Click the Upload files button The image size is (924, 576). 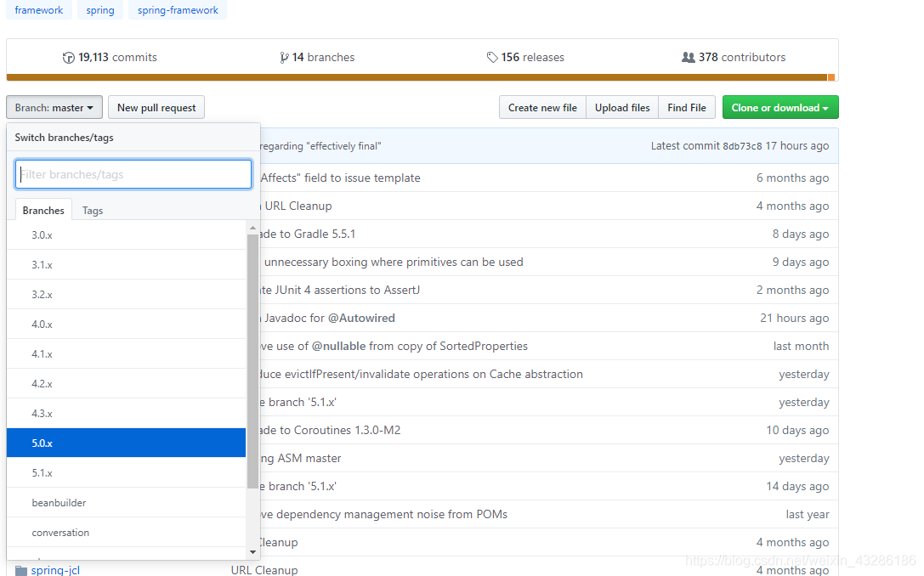click(622, 108)
